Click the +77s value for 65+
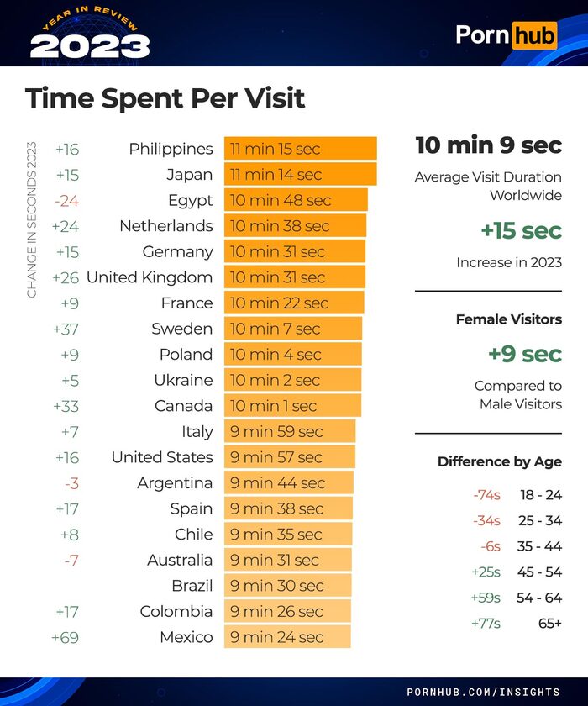Screen dimensions: 588x706 click(x=486, y=623)
